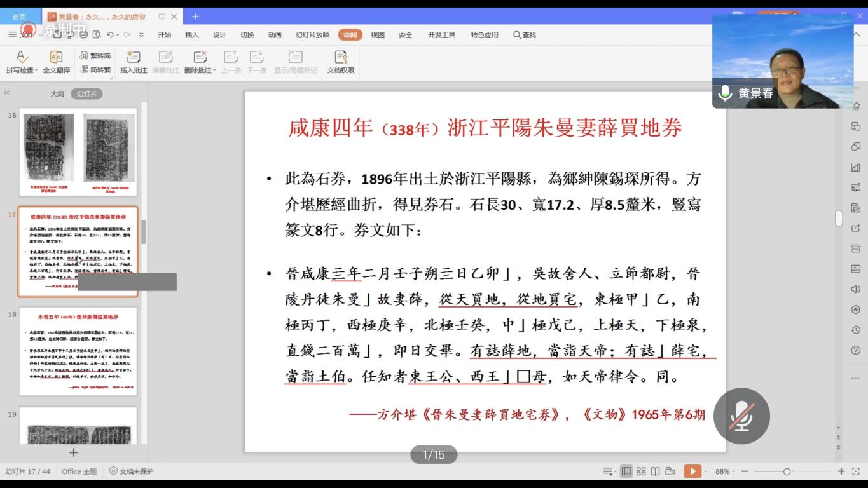868x488 pixels.
Task: Open the 88% zoom level dropdown
Action: click(x=726, y=471)
